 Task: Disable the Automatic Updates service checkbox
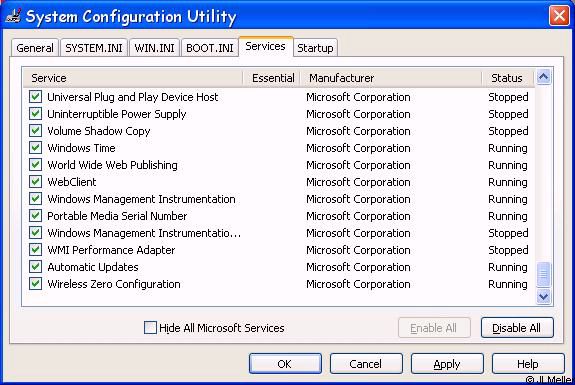click(35, 267)
